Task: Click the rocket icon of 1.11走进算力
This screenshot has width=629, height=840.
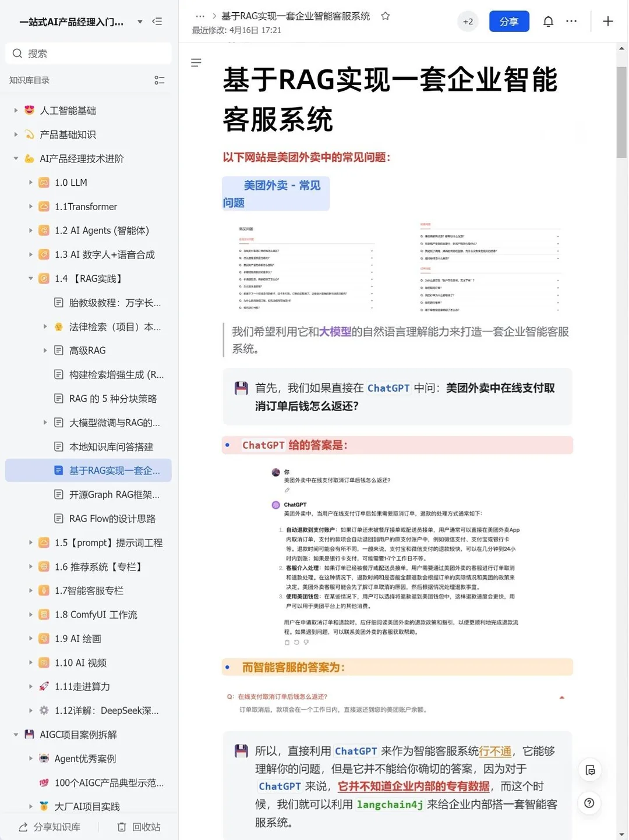Action: point(44,686)
